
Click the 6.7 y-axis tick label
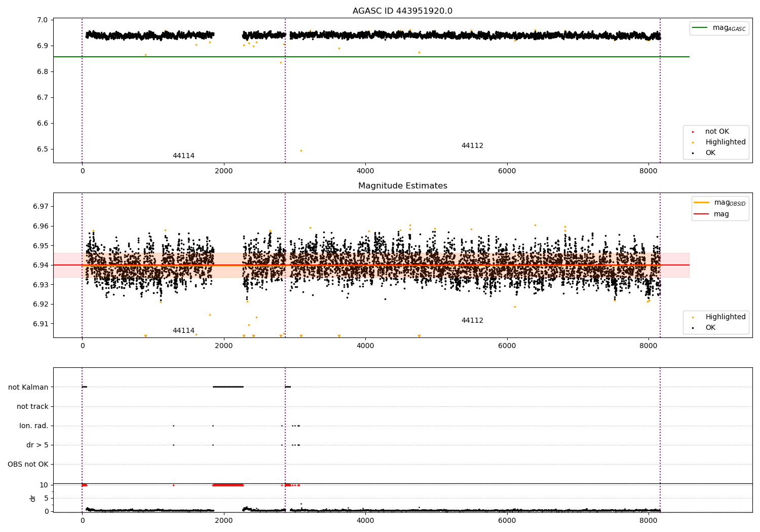pos(43,98)
